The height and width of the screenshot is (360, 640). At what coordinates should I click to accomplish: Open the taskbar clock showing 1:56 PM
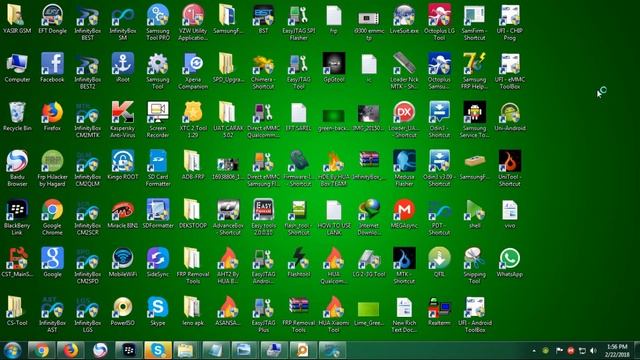point(617,351)
